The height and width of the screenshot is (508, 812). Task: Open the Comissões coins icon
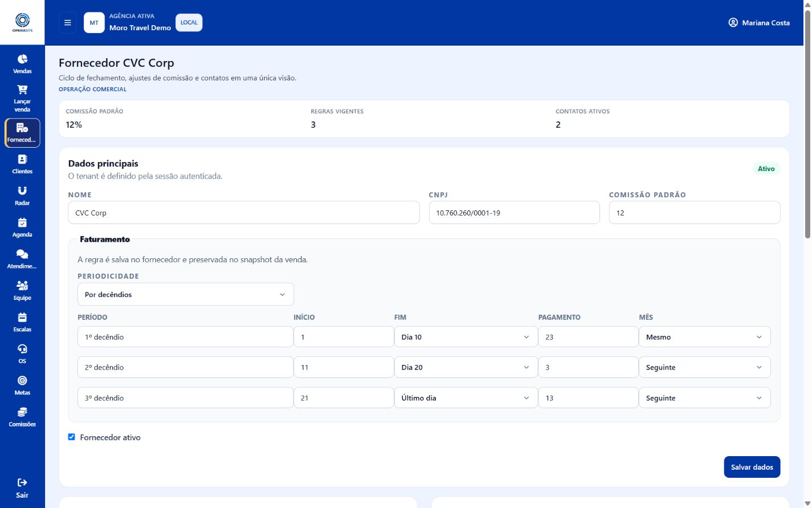coord(22,412)
